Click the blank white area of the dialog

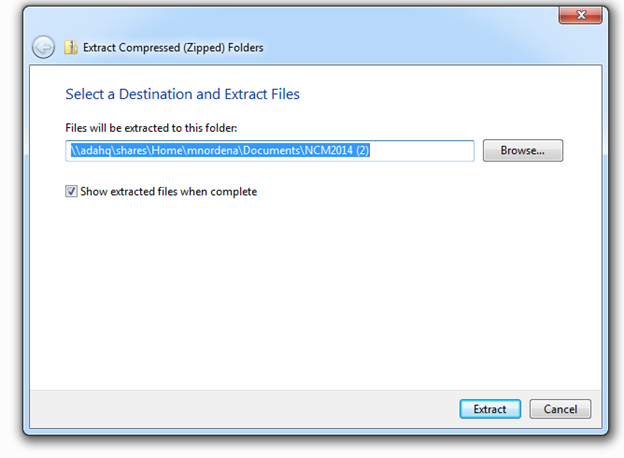pos(316,290)
